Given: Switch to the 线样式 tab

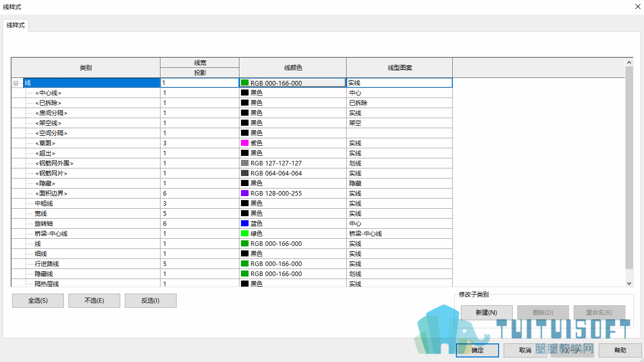Looking at the screenshot, I should [x=16, y=25].
